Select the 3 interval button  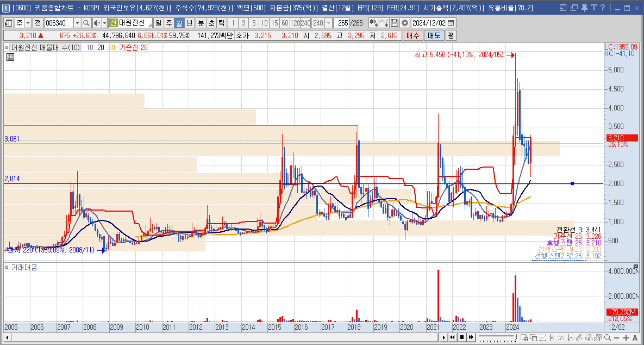(243, 23)
